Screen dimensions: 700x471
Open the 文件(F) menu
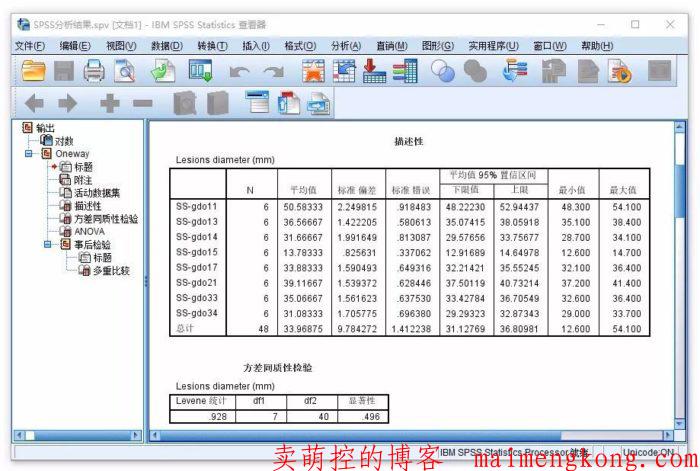(x=29, y=45)
